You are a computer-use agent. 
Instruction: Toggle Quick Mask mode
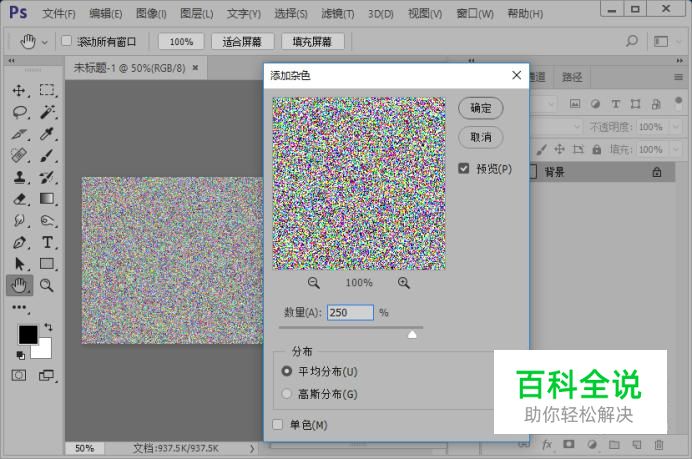[19, 376]
